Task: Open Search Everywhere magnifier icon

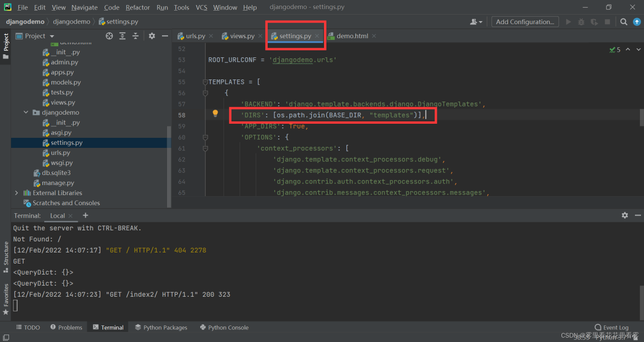Action: click(x=623, y=22)
